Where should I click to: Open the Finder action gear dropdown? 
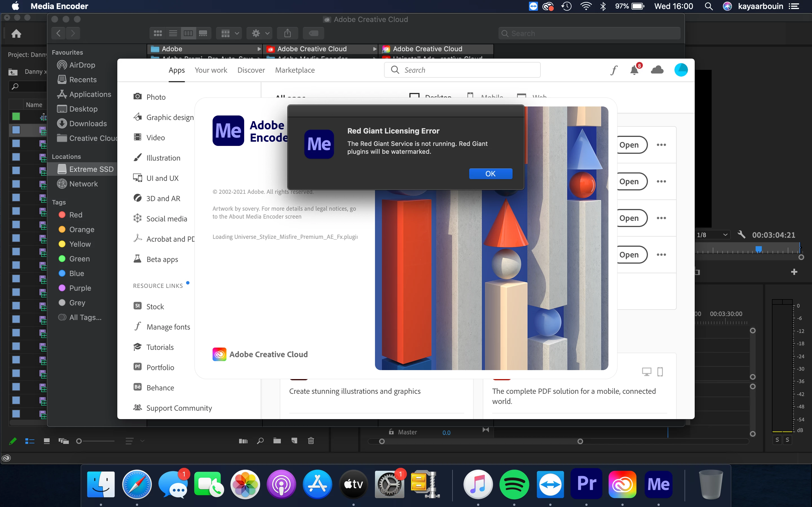(260, 33)
